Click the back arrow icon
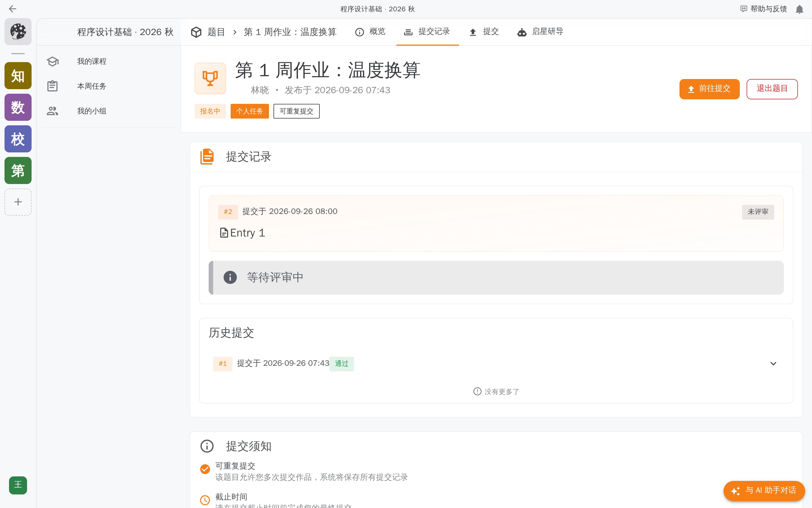 pyautogui.click(x=12, y=9)
